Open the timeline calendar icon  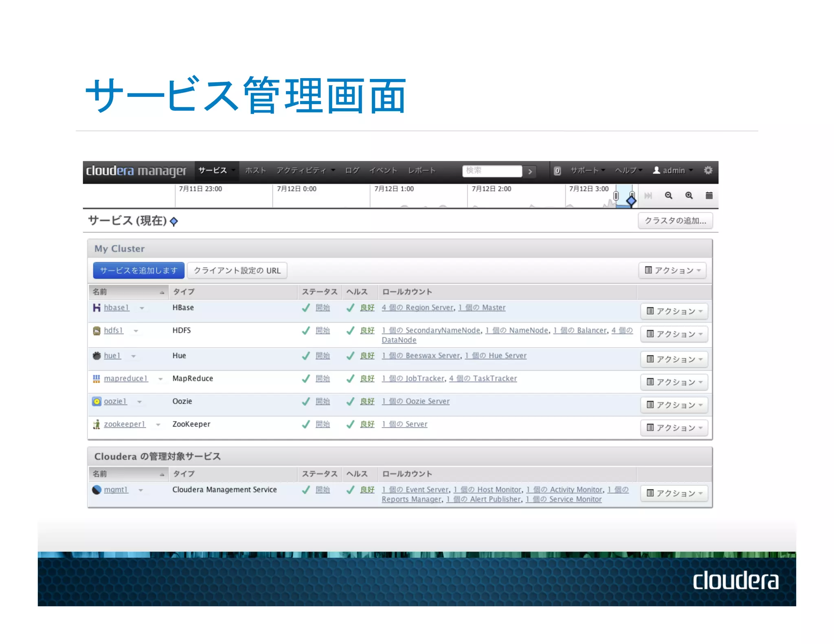point(709,195)
